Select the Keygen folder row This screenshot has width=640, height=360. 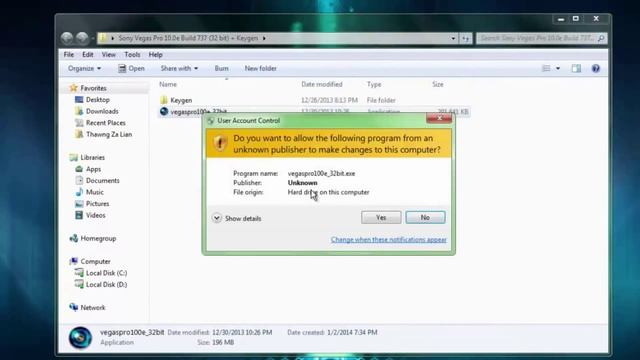tap(313, 100)
